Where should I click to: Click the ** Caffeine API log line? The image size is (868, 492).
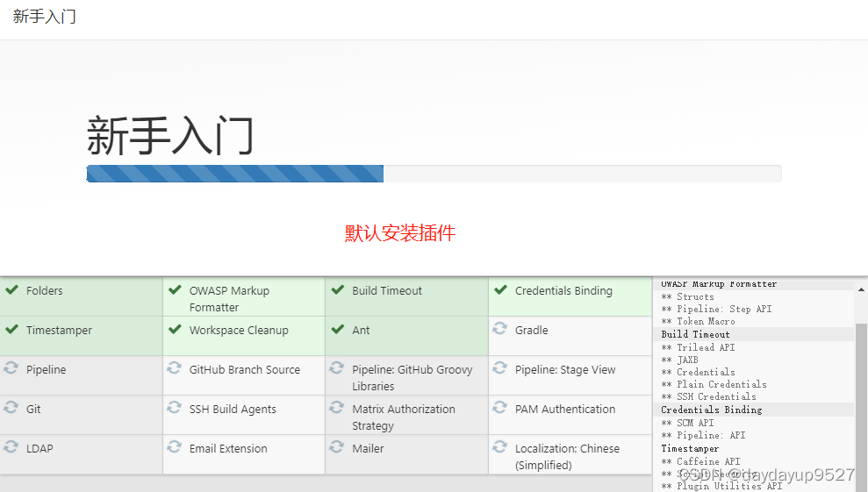point(701,461)
